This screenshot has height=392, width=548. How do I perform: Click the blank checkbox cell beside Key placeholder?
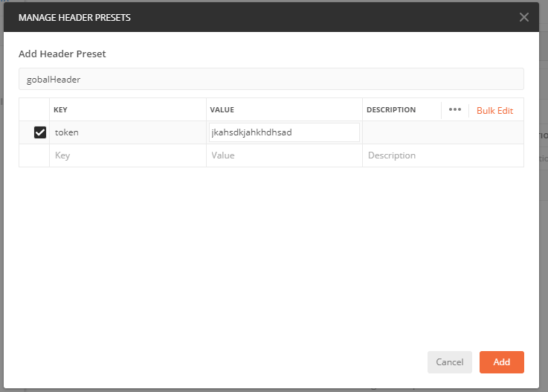(x=34, y=155)
